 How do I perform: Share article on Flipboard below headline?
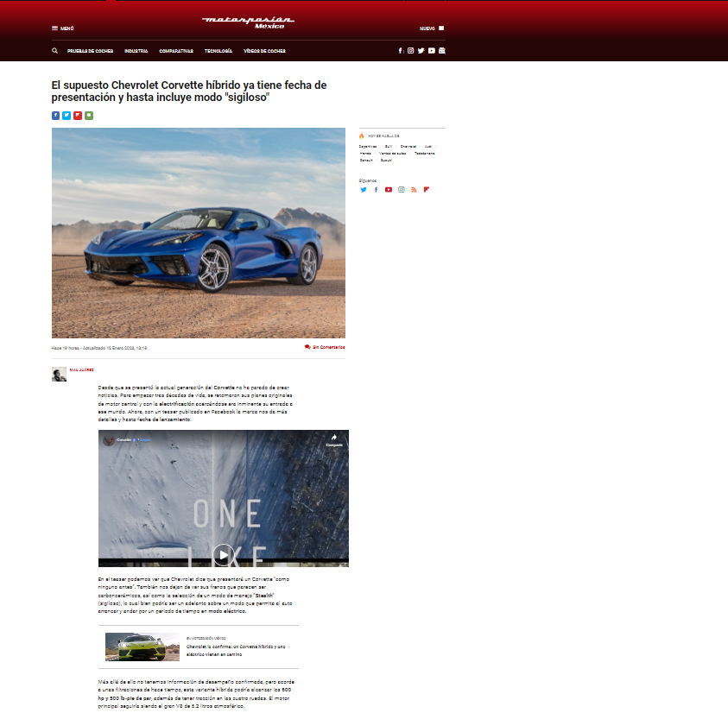pyautogui.click(x=78, y=116)
